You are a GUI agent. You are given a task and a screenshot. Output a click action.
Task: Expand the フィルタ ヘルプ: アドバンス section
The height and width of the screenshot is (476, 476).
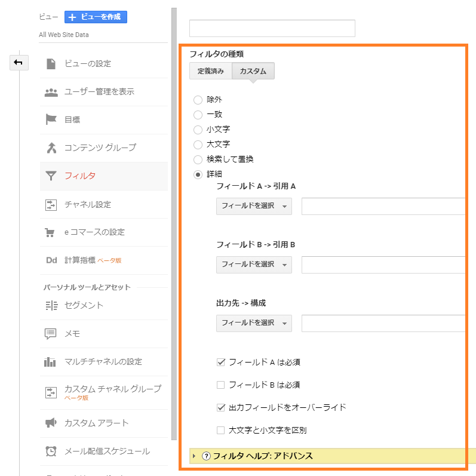(x=263, y=456)
